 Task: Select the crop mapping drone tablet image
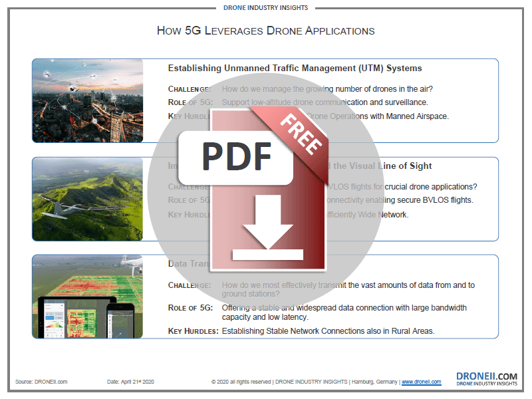click(88, 297)
